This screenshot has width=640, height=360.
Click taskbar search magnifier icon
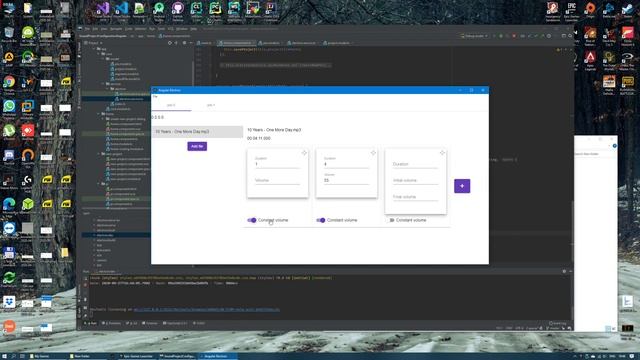click(13, 356)
